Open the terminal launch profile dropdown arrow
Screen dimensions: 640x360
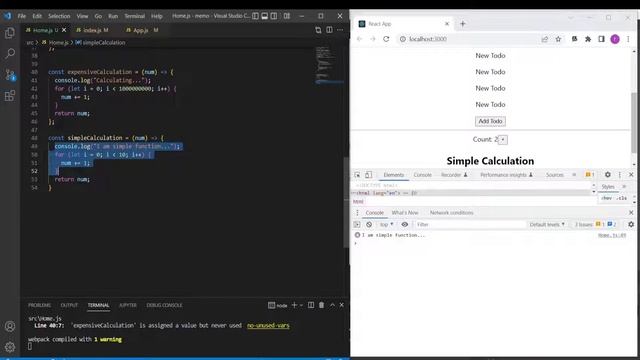coord(301,305)
